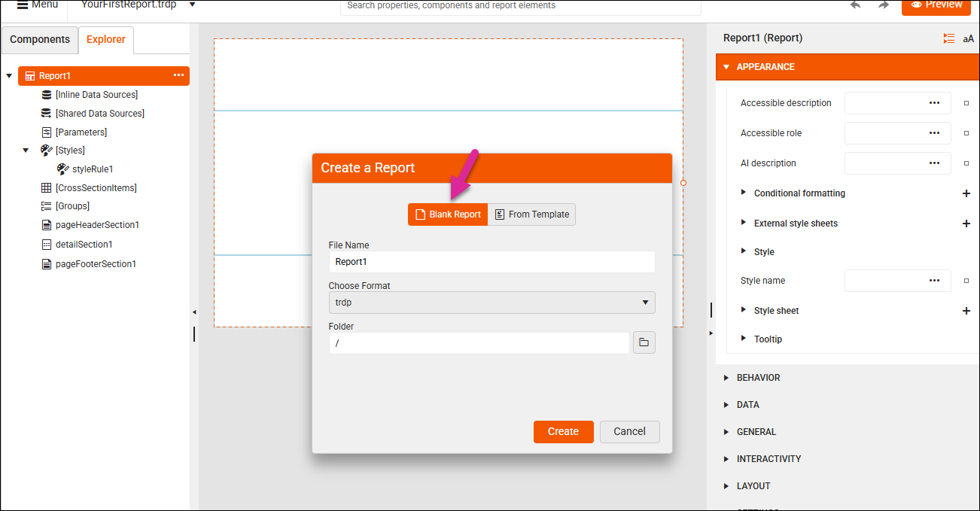Collapse the properties panel with splitter arrow
The height and width of the screenshot is (511, 980).
[711, 332]
